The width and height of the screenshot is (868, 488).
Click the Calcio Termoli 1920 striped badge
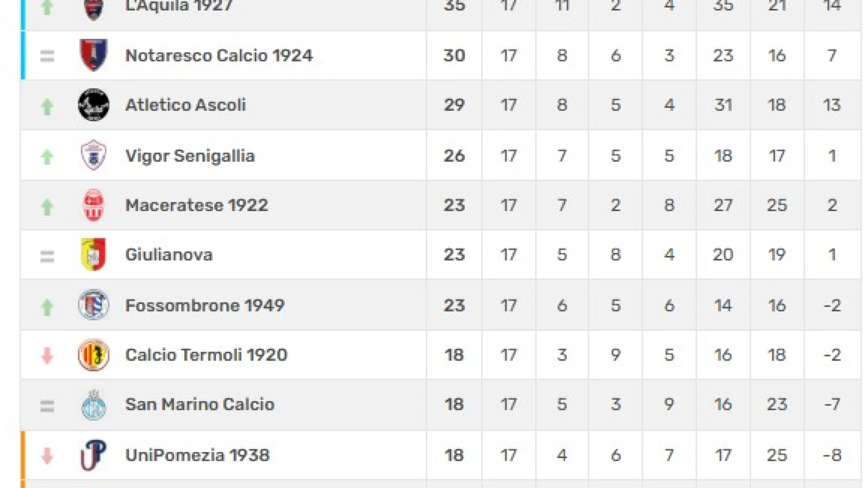click(94, 355)
